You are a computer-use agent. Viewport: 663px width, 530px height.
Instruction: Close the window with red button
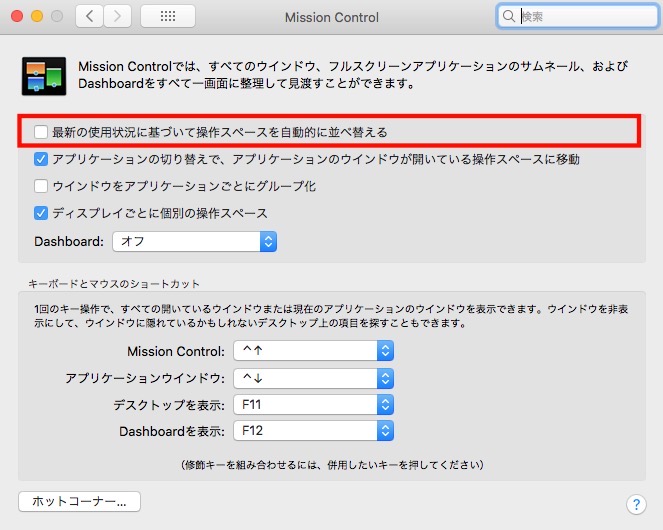coord(17,16)
